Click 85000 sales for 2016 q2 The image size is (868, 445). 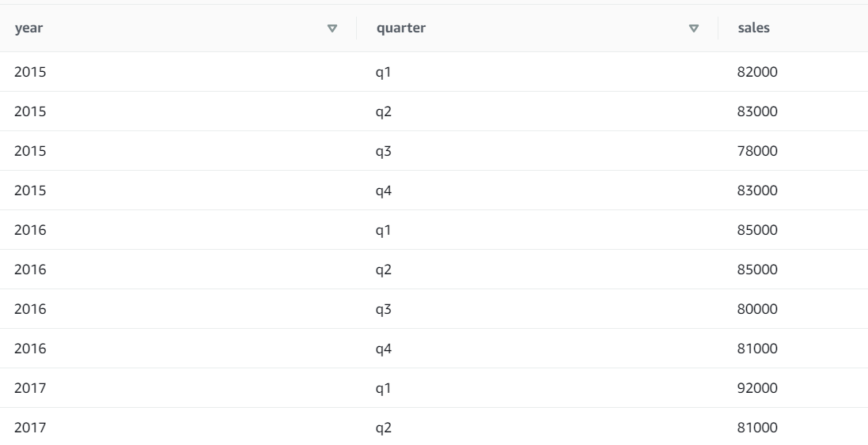point(757,270)
